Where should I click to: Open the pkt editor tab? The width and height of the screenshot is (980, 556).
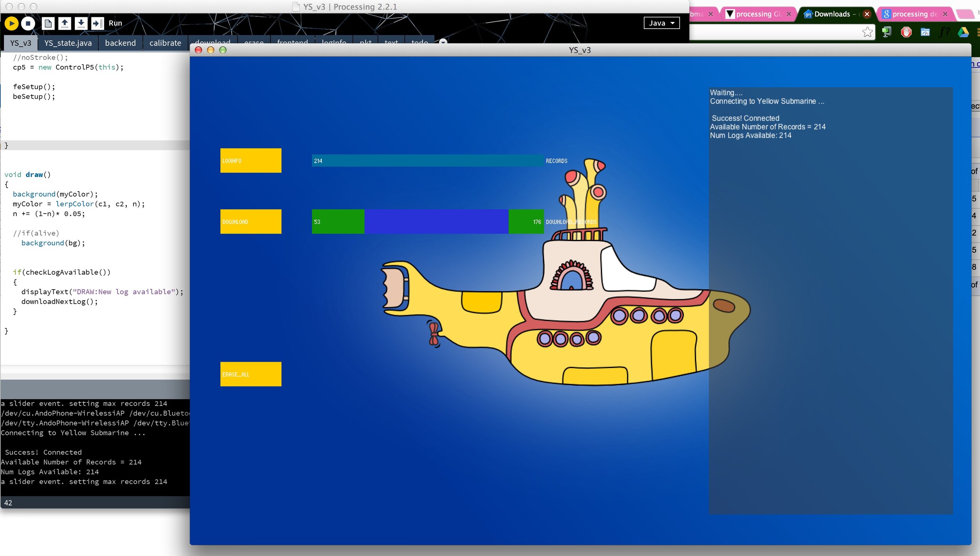click(365, 40)
